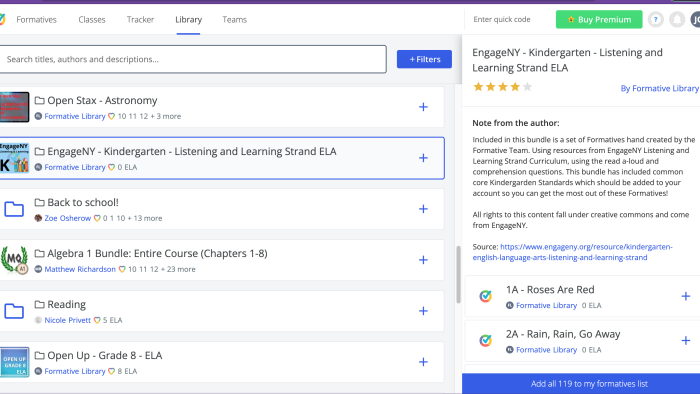This screenshot has width=700, height=394.
Task: Open Formative Library link under Open Stax - Astronomy
Action: pos(75,116)
